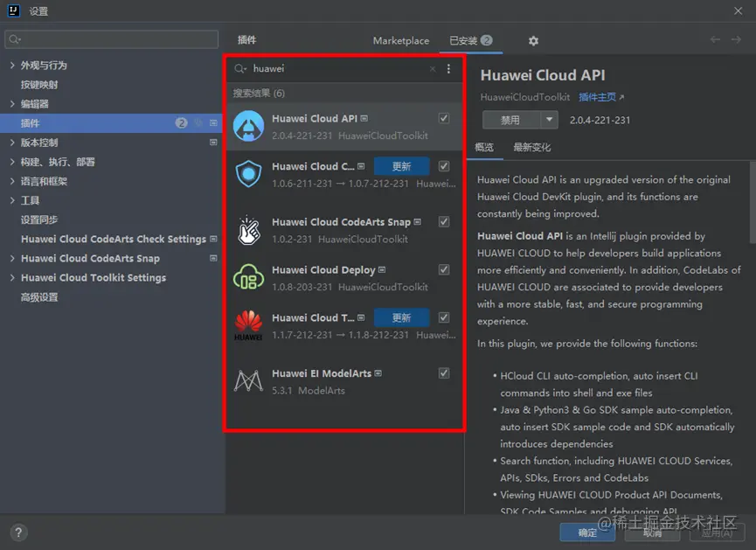Expand Huawei Cloud CodeArts Snap tree node
This screenshot has width=756, height=550.
(12, 258)
